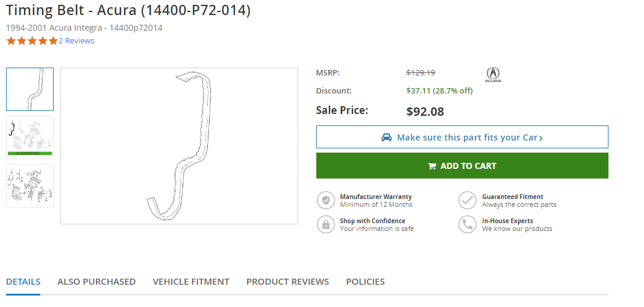The width and height of the screenshot is (644, 307).
Task: Open the 2 Reviews link
Action: pos(77,41)
